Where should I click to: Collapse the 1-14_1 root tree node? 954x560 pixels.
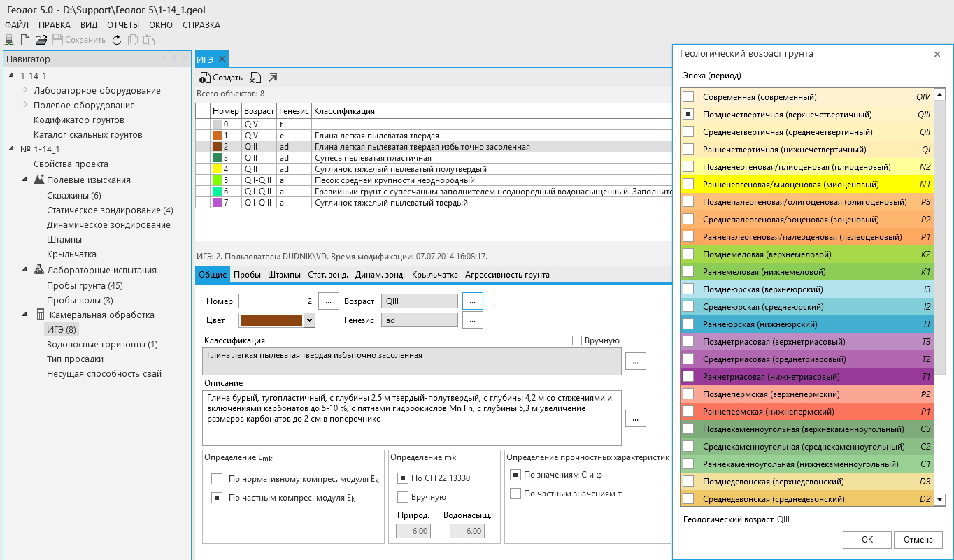11,75
